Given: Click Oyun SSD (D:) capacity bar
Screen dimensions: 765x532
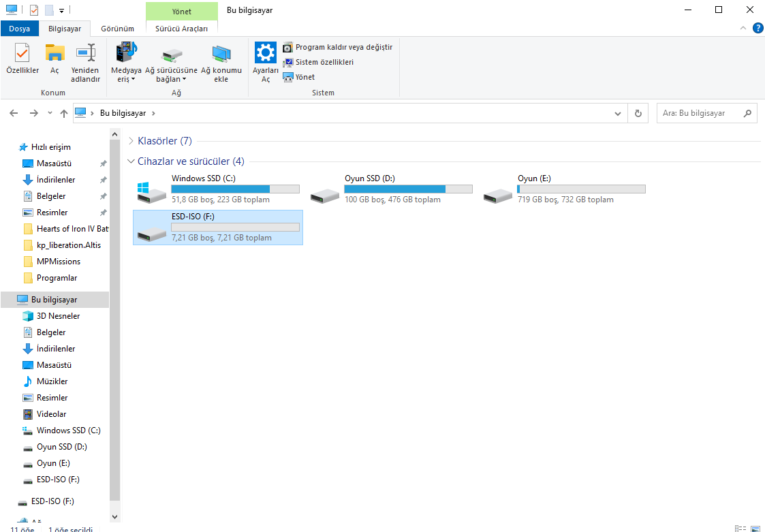Looking at the screenshot, I should (408, 189).
